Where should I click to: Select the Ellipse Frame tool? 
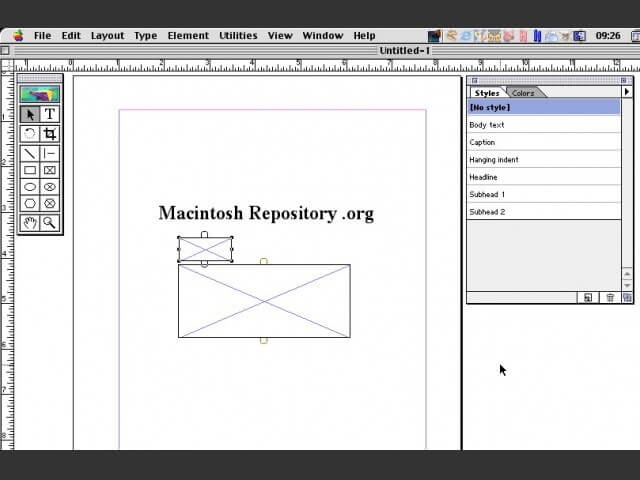50,187
